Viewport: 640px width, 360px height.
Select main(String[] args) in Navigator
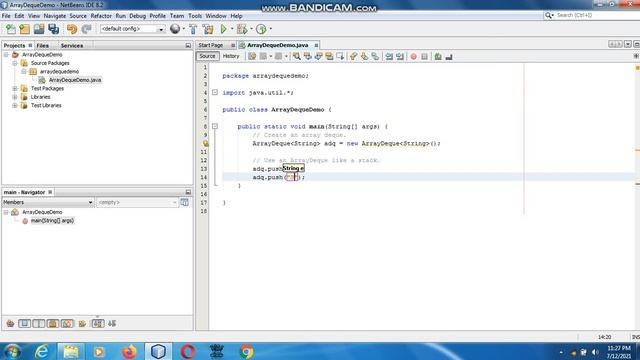(52, 220)
